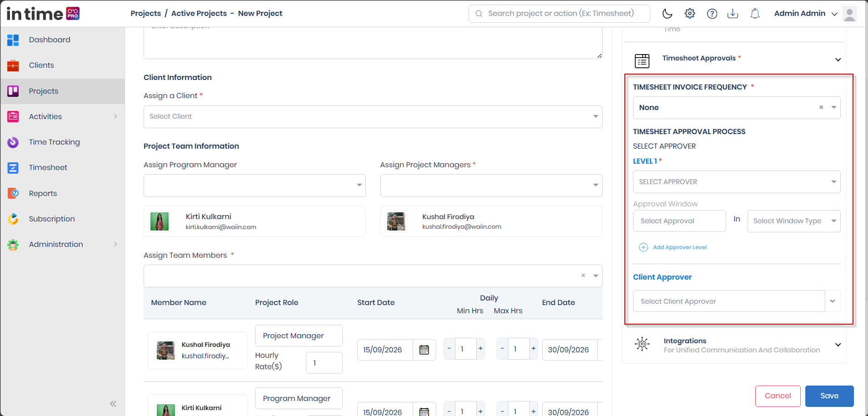Open Select Window Type dropdown
The image size is (868, 416).
(x=794, y=221)
